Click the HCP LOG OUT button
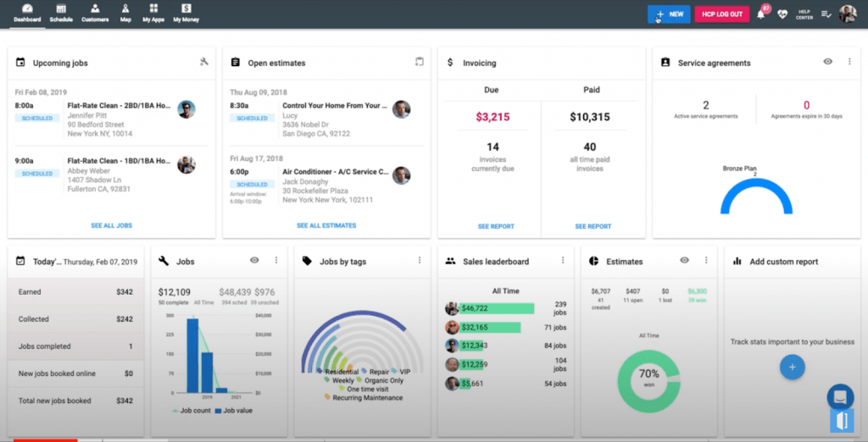This screenshot has height=442, width=868. point(722,14)
